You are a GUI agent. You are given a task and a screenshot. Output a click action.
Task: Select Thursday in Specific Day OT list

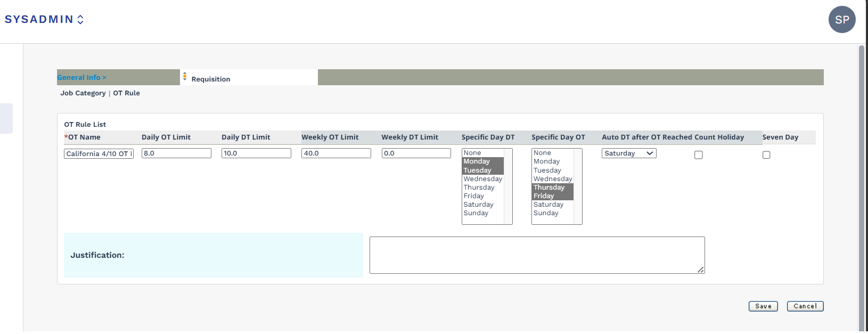pos(553,188)
